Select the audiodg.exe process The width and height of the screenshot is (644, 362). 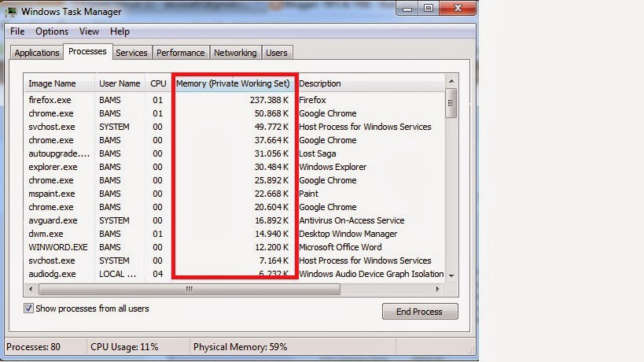pos(234,274)
